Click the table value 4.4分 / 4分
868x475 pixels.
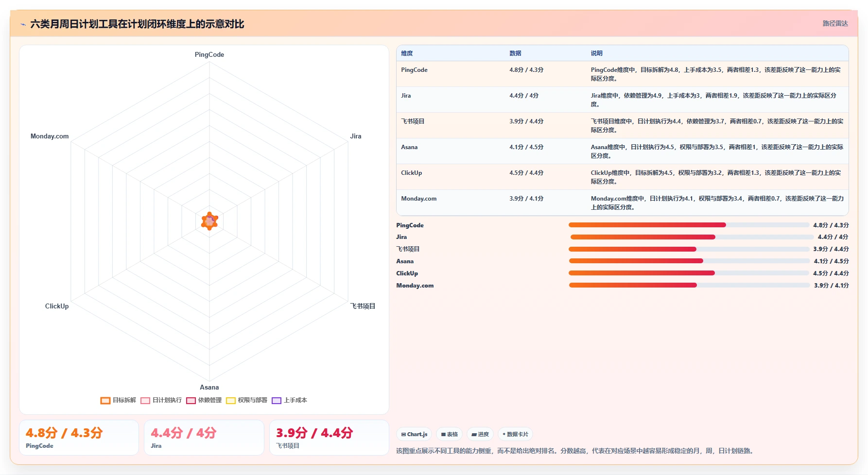click(x=524, y=96)
